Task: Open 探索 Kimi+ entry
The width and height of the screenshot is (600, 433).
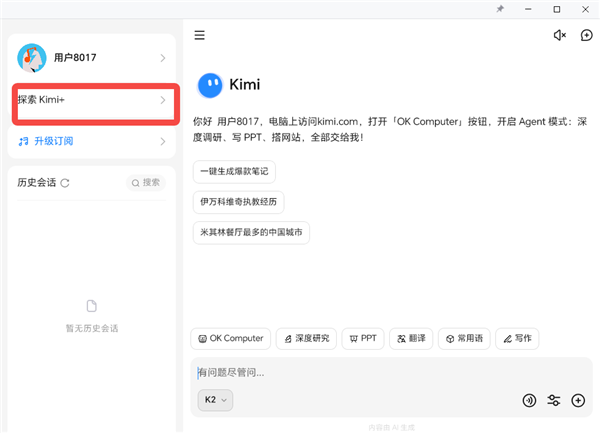Action: click(92, 100)
